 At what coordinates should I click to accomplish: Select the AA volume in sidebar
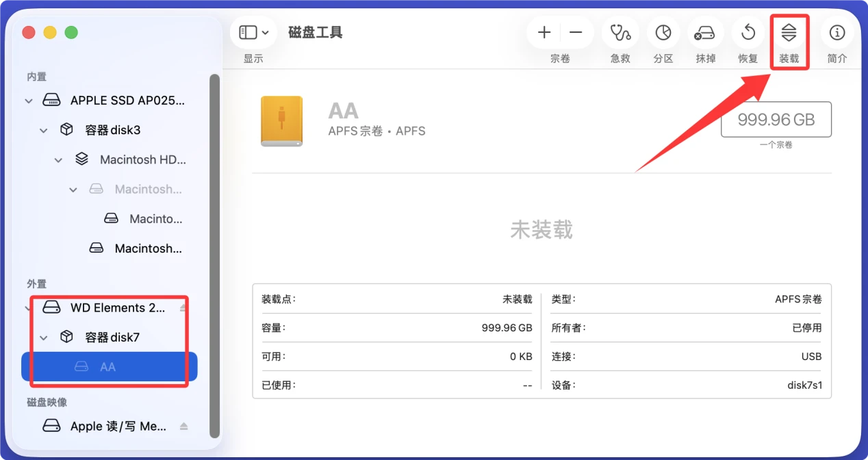pyautogui.click(x=107, y=366)
